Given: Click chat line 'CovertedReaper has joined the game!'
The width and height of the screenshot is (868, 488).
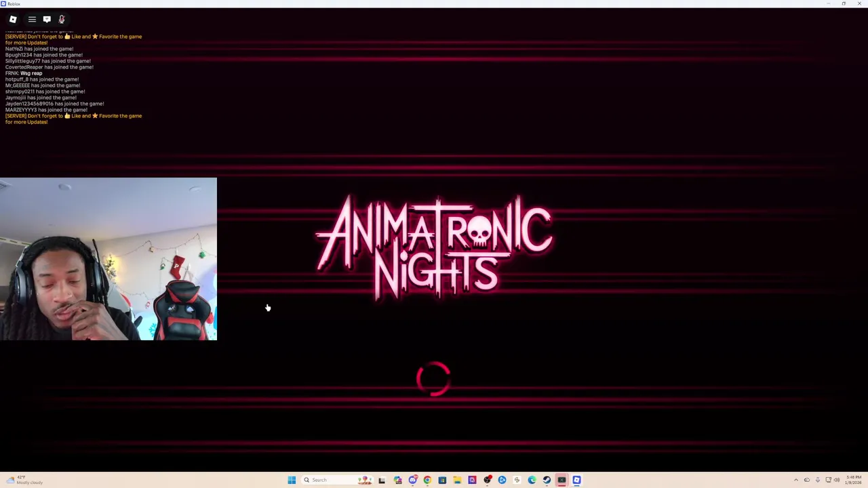Looking at the screenshot, I should click(x=50, y=67).
